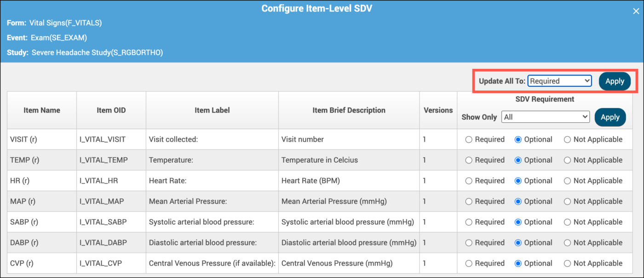Open the Update All To dropdown
The width and height of the screenshot is (644, 278).
click(559, 80)
